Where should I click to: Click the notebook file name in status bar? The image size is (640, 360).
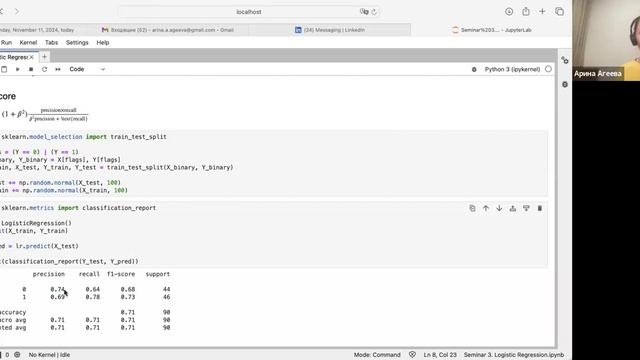pos(514,355)
